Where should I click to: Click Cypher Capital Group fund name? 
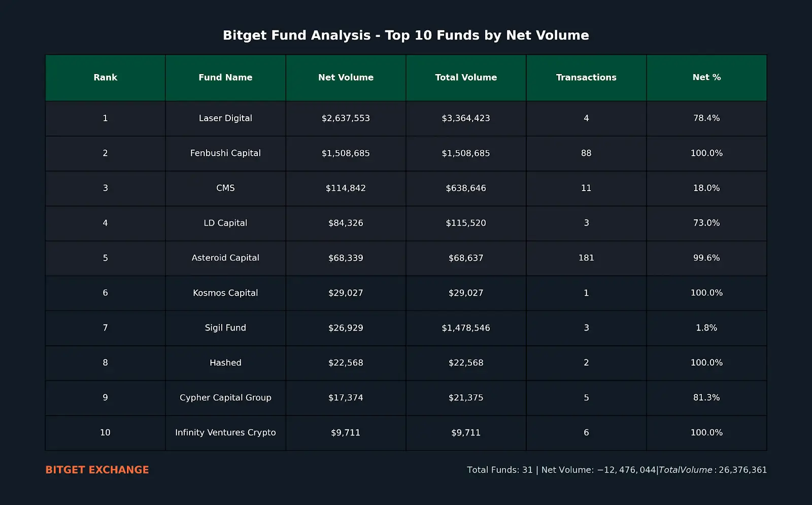click(225, 398)
